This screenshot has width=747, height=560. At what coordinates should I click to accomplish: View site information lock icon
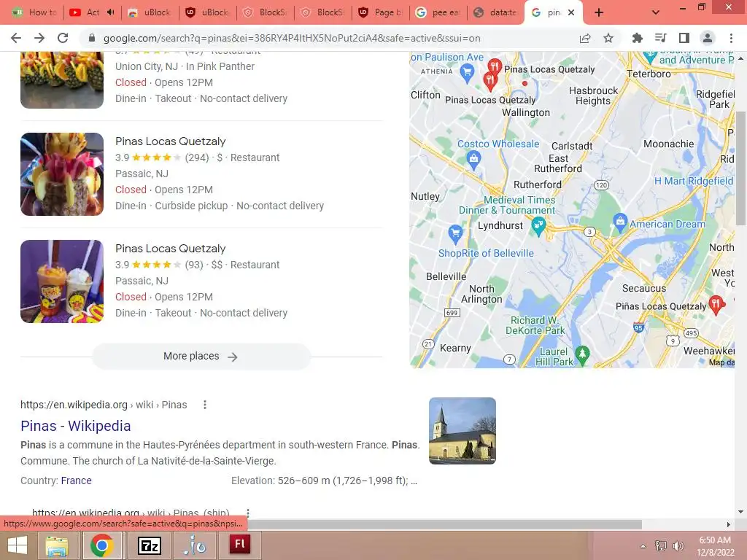[92, 38]
